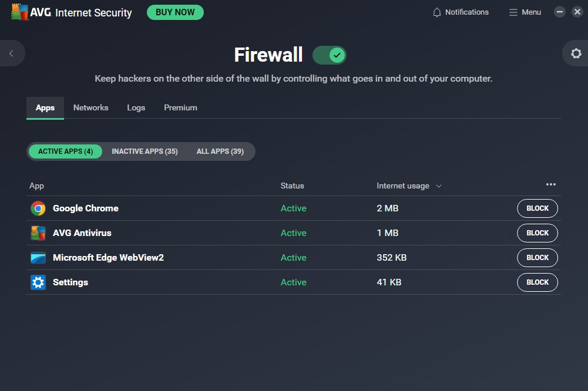Select the Google Chrome app name
588x391 pixels.
tap(86, 208)
